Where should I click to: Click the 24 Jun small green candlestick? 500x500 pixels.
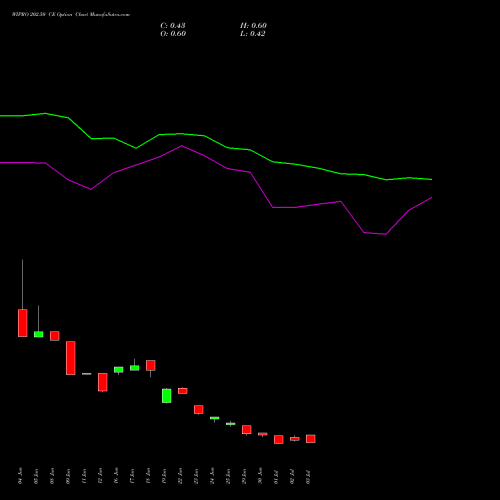pos(215,418)
